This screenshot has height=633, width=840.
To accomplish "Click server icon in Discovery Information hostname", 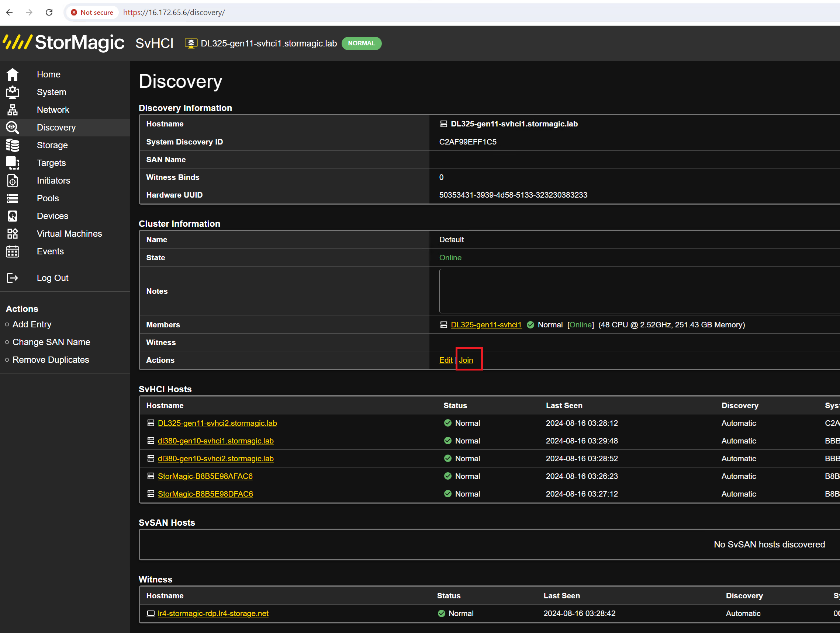I will pos(443,124).
